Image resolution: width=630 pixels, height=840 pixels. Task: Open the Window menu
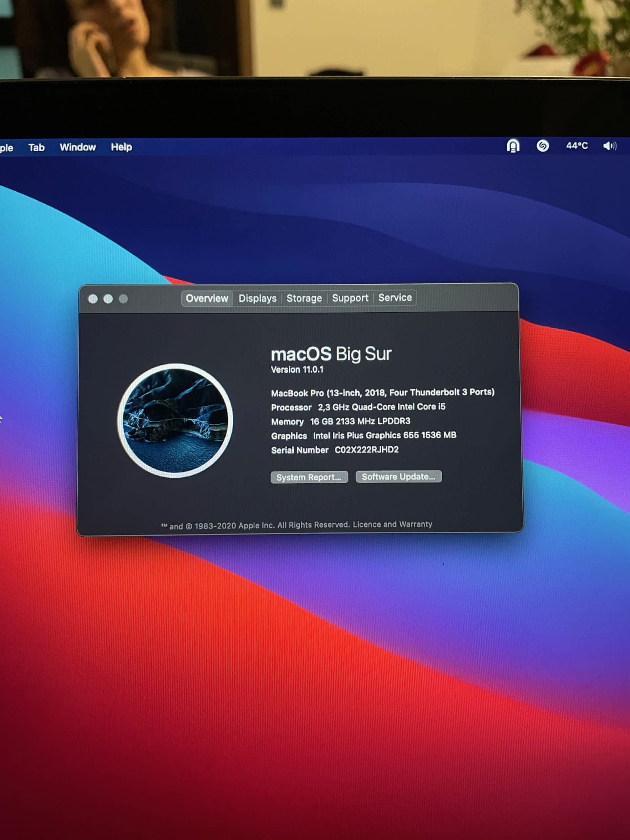click(x=77, y=147)
